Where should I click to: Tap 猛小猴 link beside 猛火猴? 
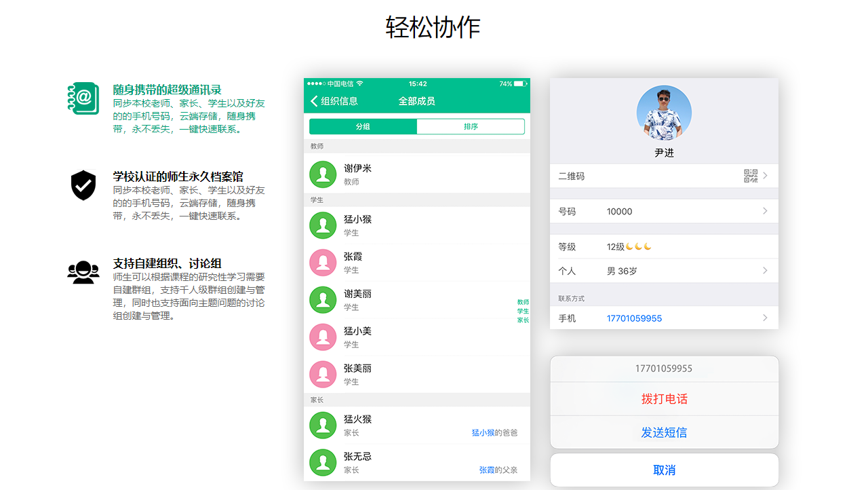pos(483,433)
